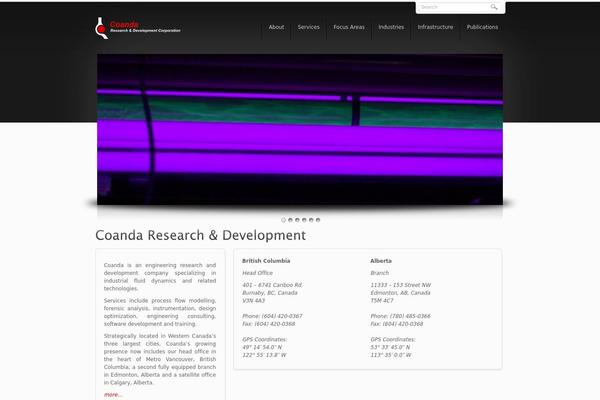Click the "49° 14' 54.0" N" coordinate
Viewport: 600px width, 400px height.
pos(262,347)
